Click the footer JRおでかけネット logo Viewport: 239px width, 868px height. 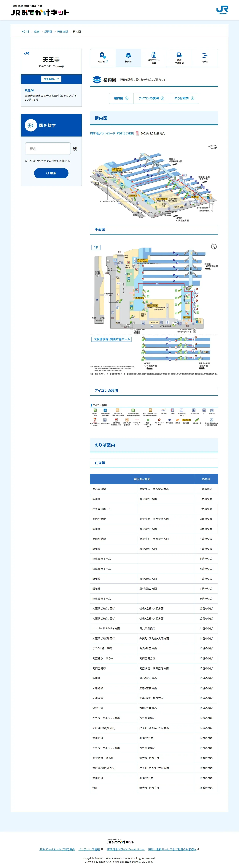(x=120, y=841)
